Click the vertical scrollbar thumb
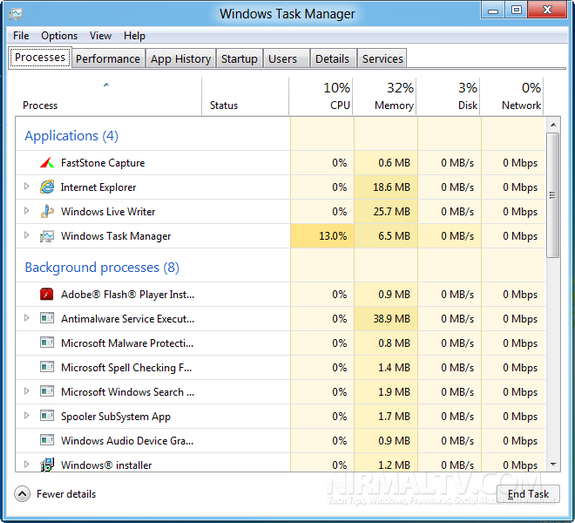The width and height of the screenshot is (575, 523). [553, 195]
